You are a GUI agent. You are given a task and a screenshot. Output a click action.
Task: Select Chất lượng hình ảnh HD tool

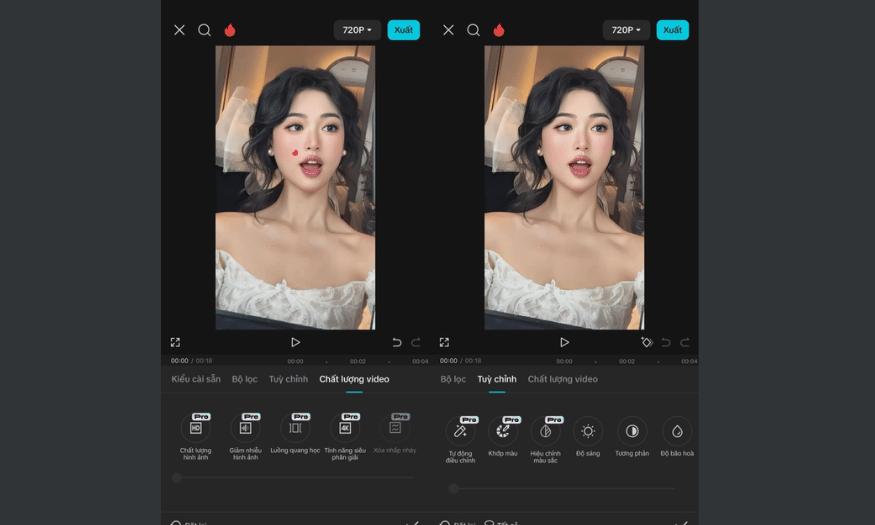(195, 436)
